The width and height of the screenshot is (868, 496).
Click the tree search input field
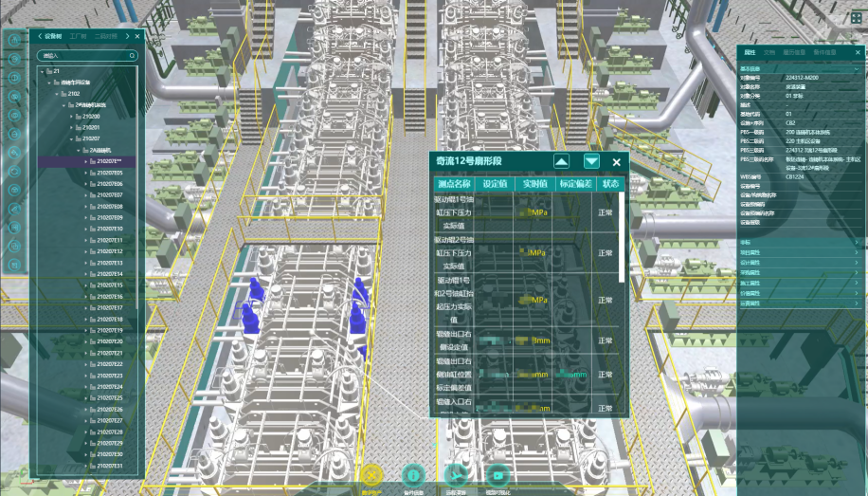pyautogui.click(x=81, y=56)
